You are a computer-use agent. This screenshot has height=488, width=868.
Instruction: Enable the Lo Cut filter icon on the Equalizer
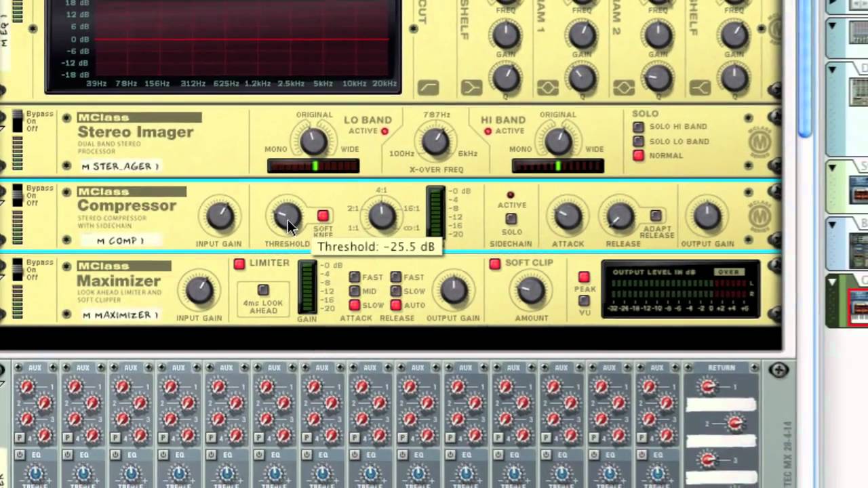tap(428, 87)
